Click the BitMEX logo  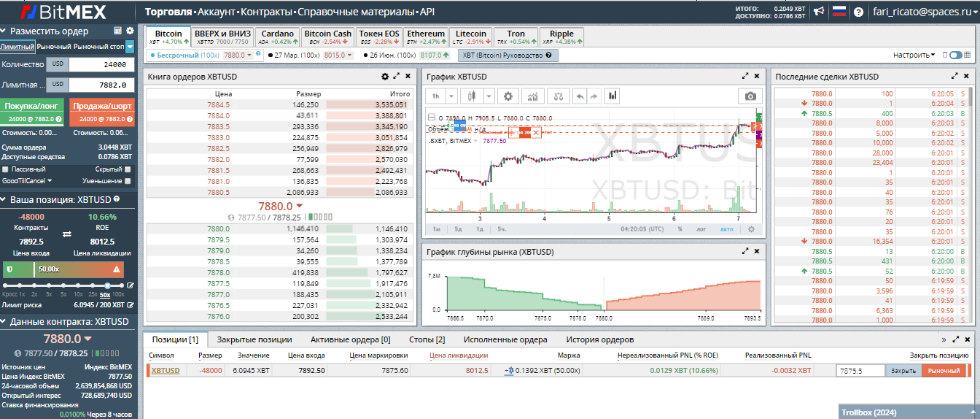63,12
